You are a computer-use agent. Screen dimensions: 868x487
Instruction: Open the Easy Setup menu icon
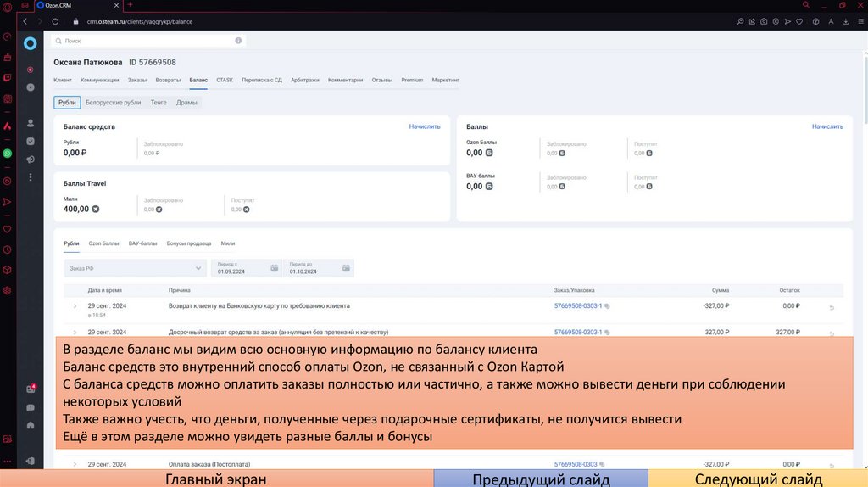[861, 21]
